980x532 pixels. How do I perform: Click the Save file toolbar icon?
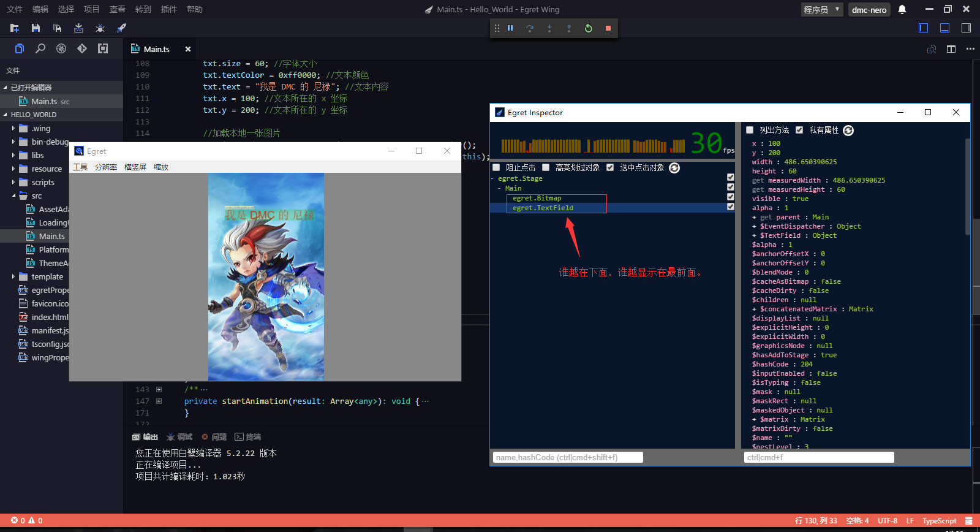coord(36,28)
